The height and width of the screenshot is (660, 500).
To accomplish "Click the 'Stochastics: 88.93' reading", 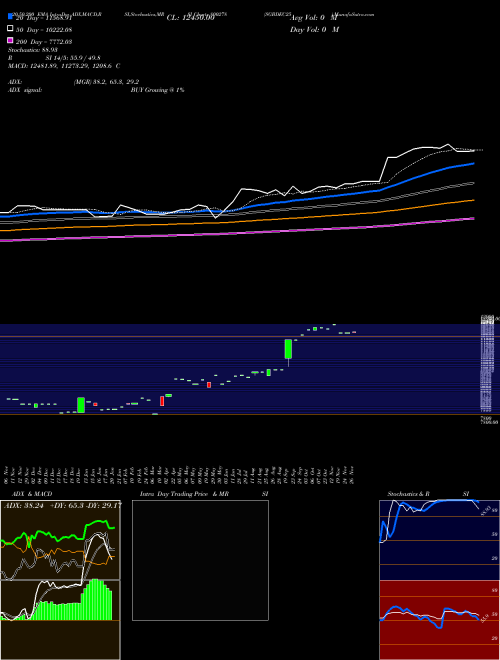I will (x=33, y=50).
